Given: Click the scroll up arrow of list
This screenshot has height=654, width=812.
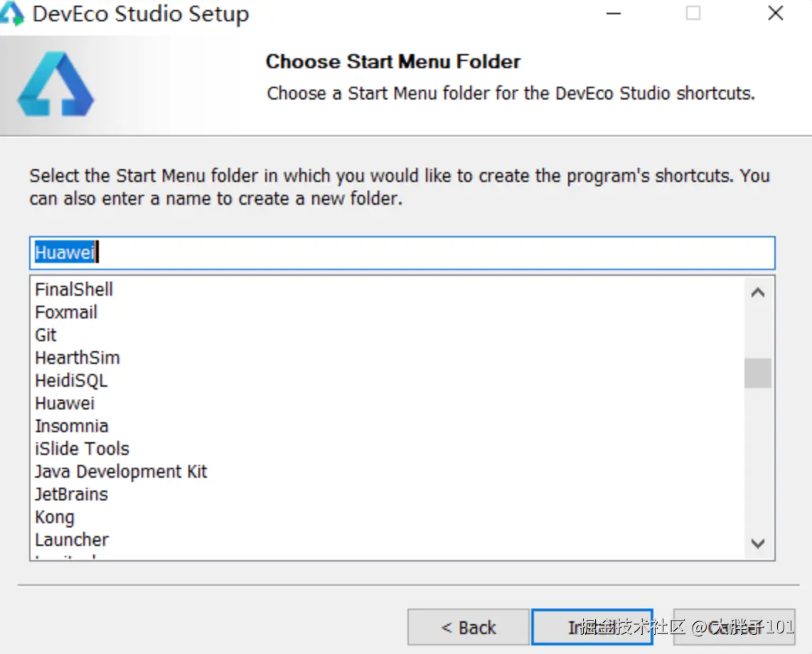Looking at the screenshot, I should point(758,292).
